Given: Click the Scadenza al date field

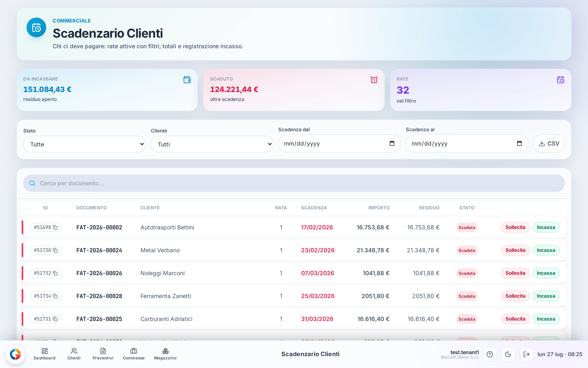Looking at the screenshot, I should click(x=467, y=144).
